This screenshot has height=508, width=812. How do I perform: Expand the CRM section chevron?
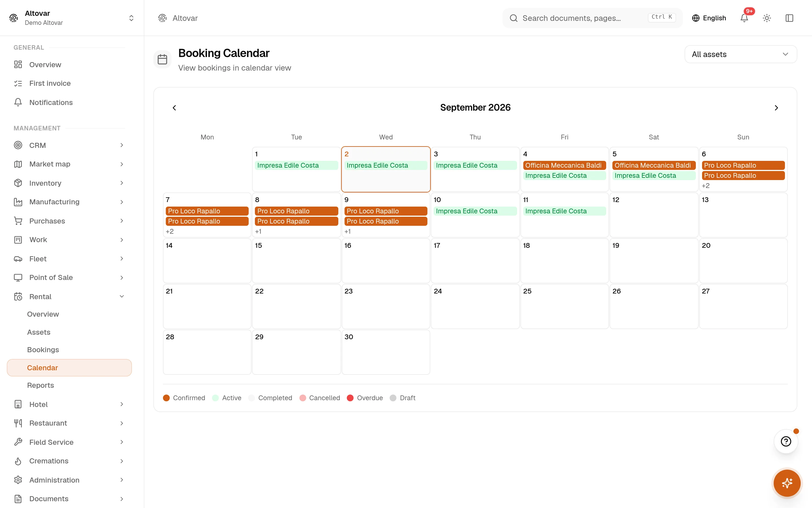point(122,145)
